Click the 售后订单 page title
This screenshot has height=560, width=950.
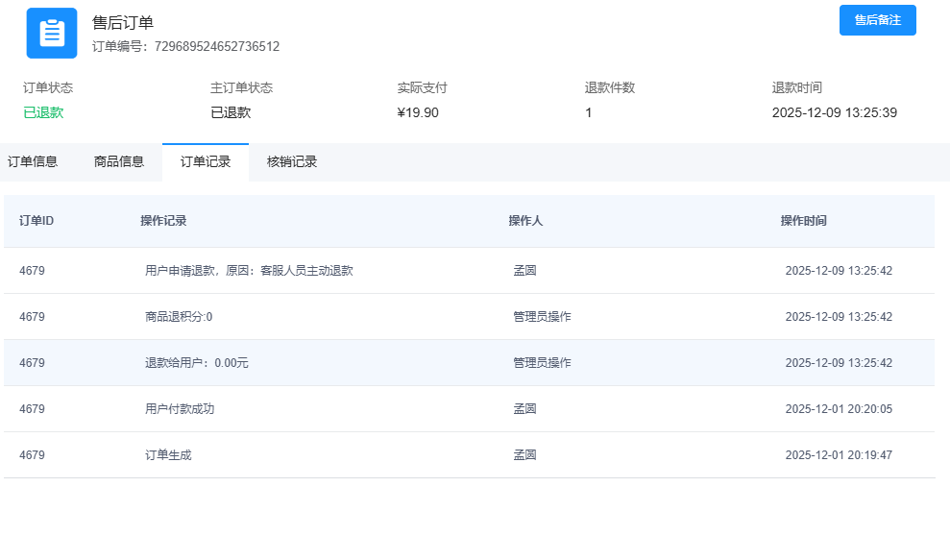[x=122, y=23]
